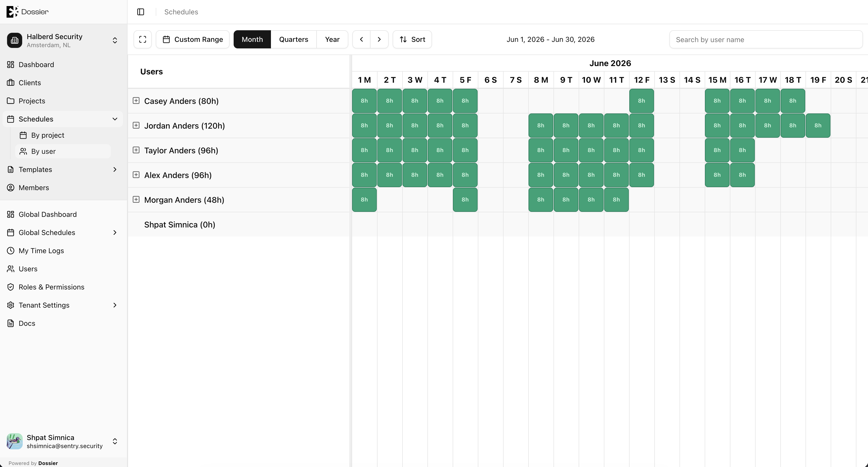The image size is (868, 467).
Task: Expand Casey Anders row
Action: (136, 100)
